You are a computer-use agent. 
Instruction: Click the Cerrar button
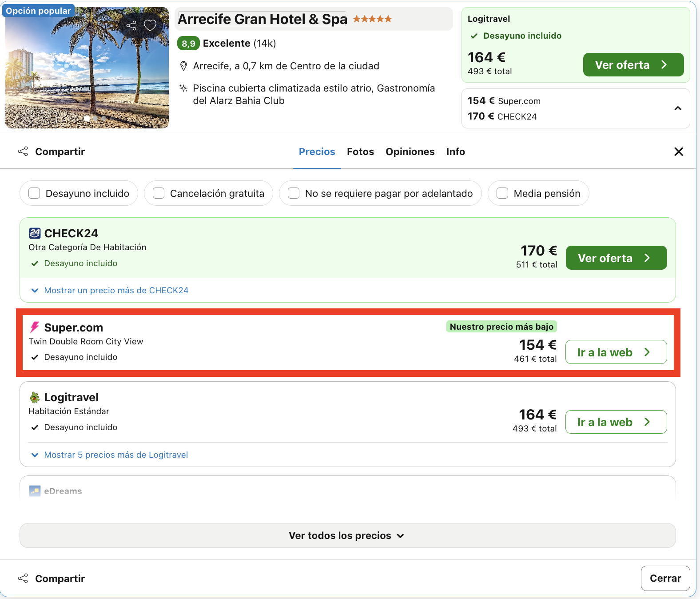[x=665, y=578]
